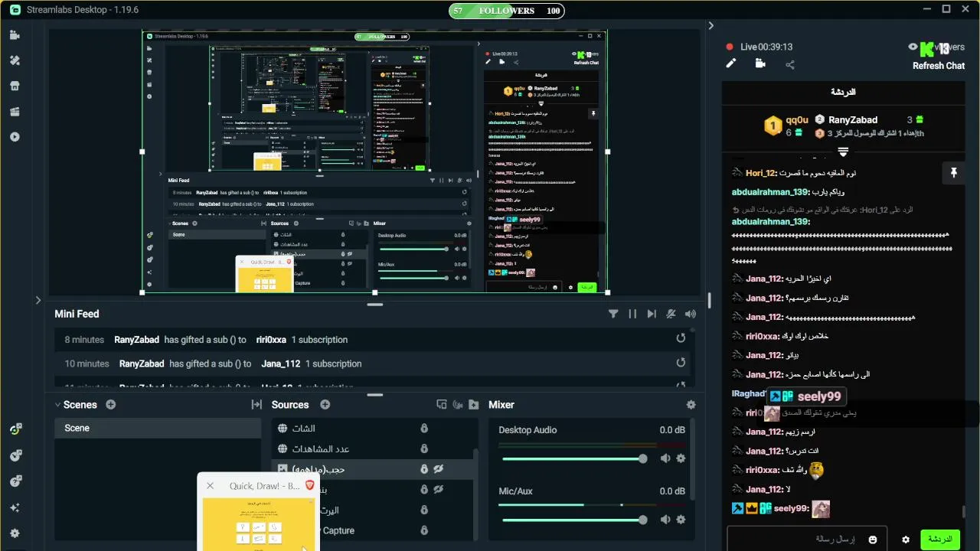Toggle Studio Mode icon in Sources header
The width and height of the screenshot is (980, 551).
441,405
